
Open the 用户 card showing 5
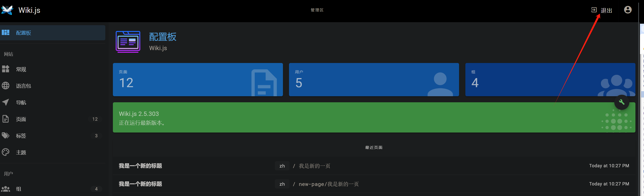pos(374,80)
